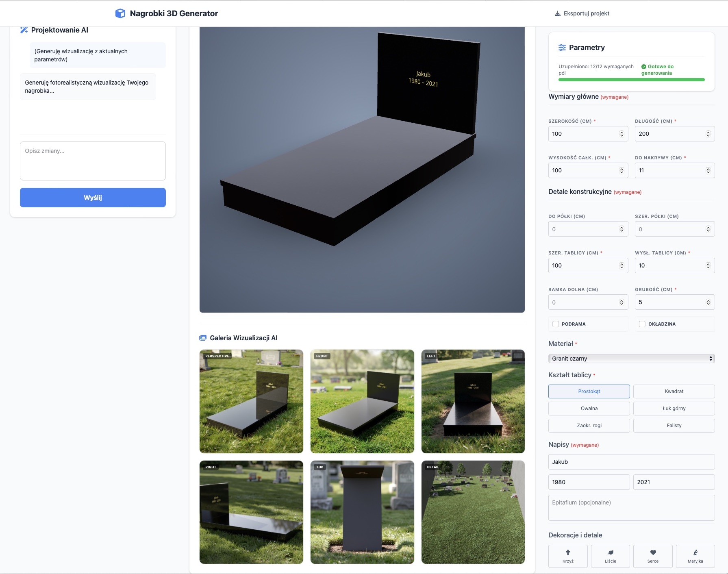
Task: Open the Left visualization thumbnail
Action: 473,401
